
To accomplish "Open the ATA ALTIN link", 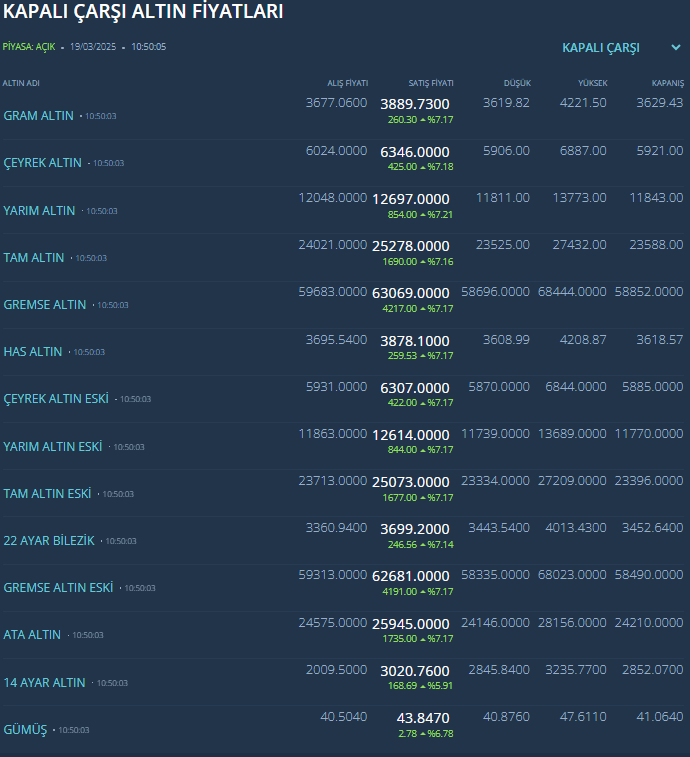I will tap(32, 634).
